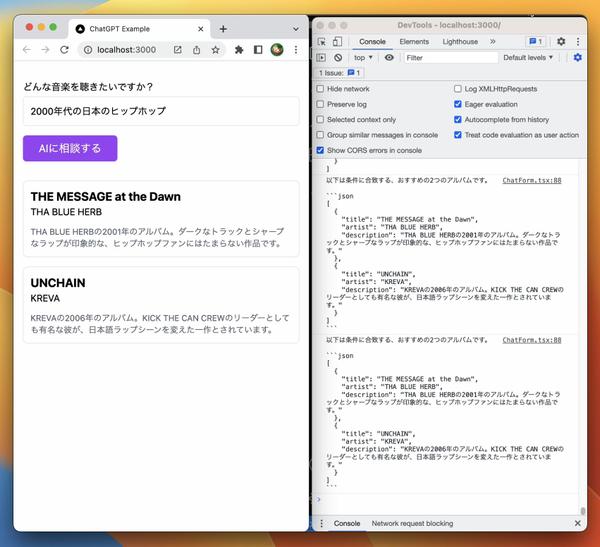Click the issues counter badge in DevTools toolbar
The image size is (600, 547).
pyautogui.click(x=536, y=41)
